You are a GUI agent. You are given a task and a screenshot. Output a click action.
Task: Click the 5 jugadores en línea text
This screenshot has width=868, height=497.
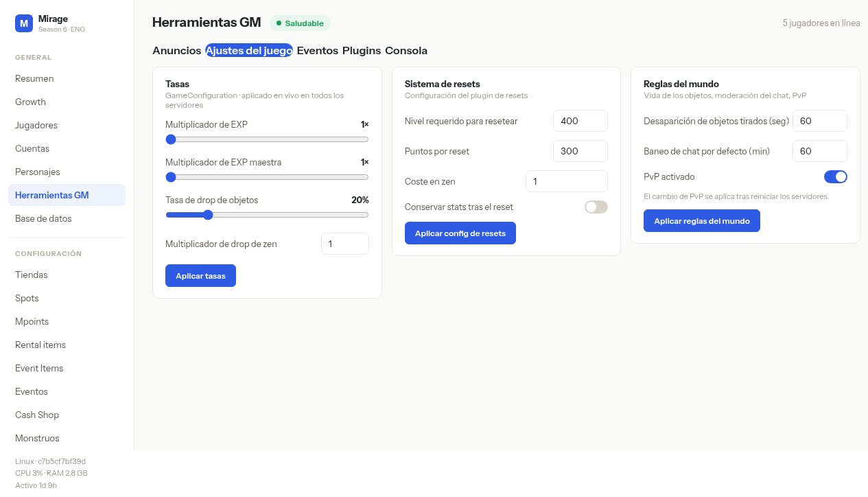[821, 23]
